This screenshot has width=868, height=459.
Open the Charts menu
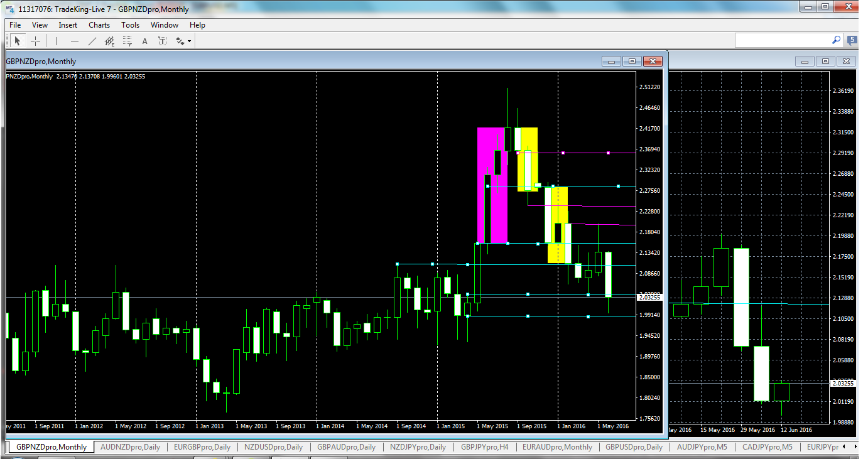click(99, 25)
